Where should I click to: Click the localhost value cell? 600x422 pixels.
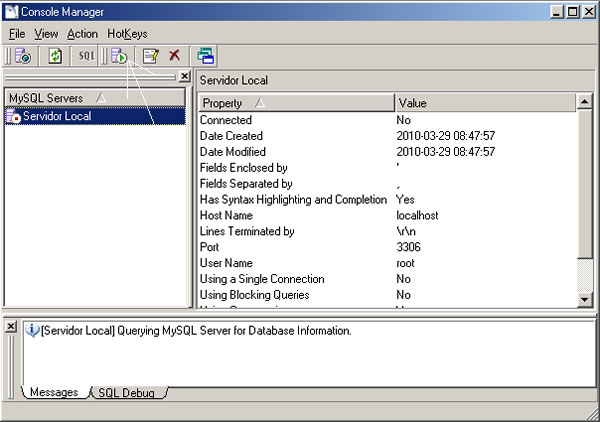point(417,215)
